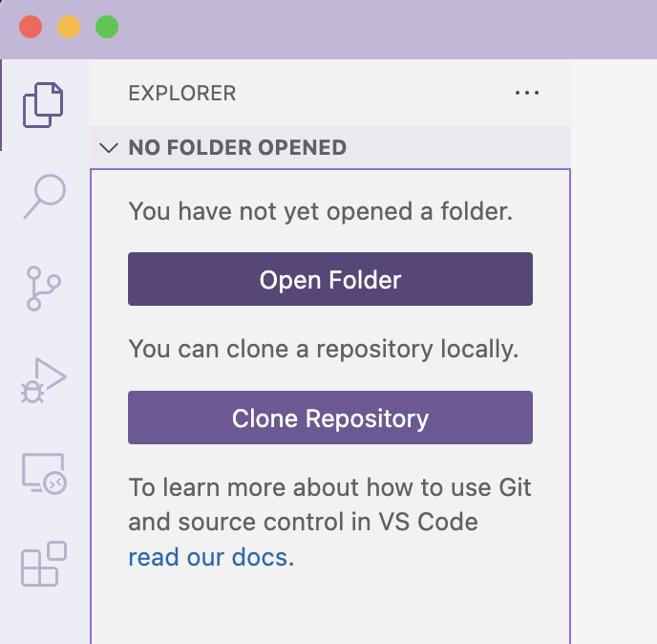Open the Search view magnifier icon

(x=45, y=196)
